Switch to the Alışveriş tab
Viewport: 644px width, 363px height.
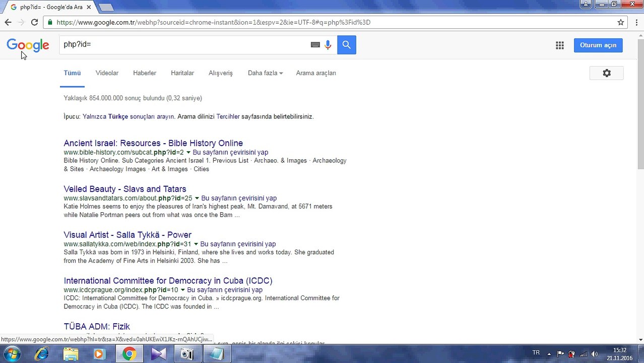pyautogui.click(x=221, y=73)
